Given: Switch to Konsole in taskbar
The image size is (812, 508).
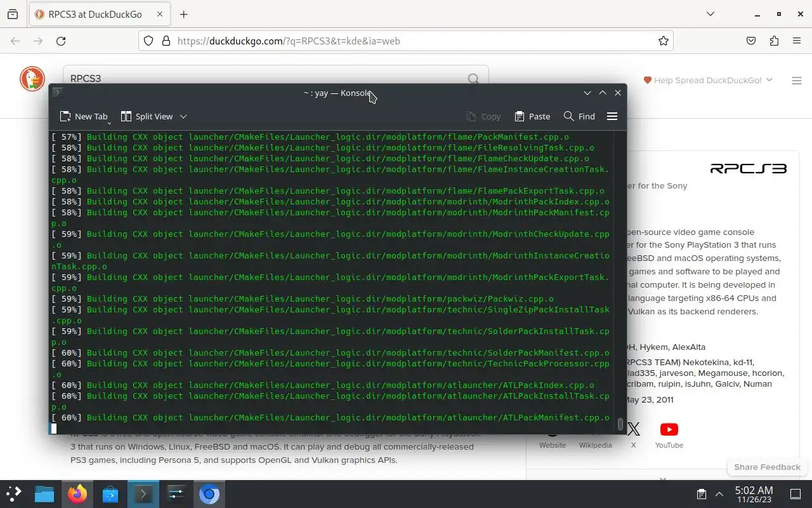Looking at the screenshot, I should [x=143, y=493].
